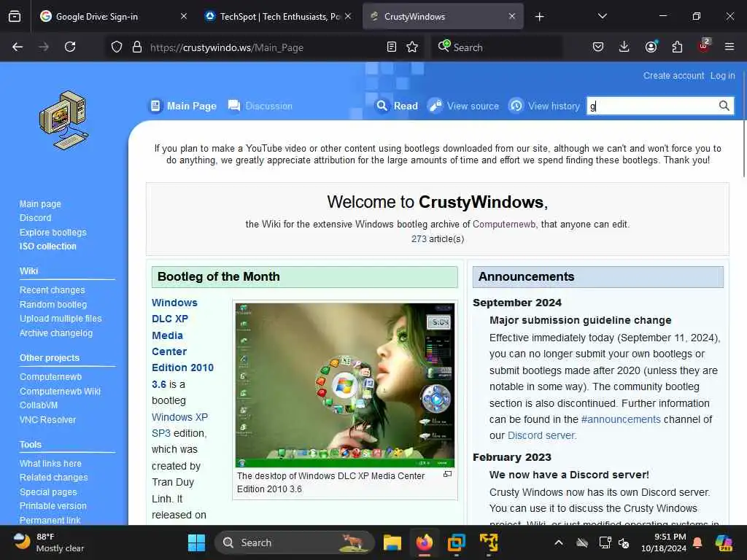Click the red extension icon with badge 2
The width and height of the screenshot is (747, 560).
point(704,46)
